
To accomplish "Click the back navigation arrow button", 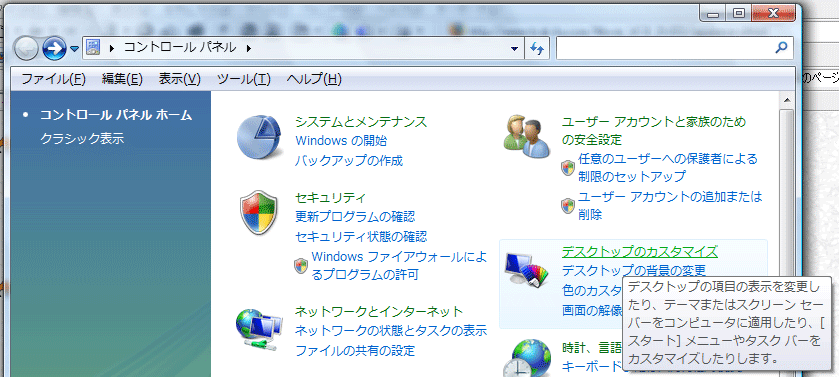I will 26,49.
